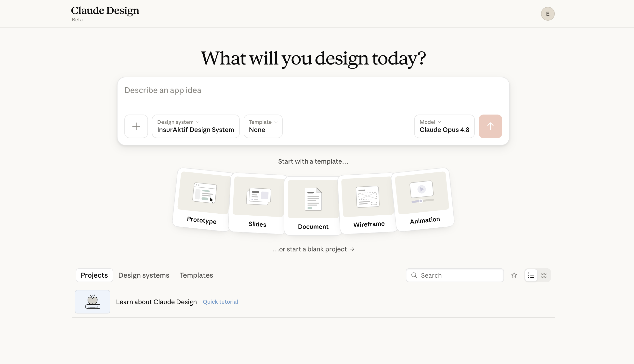The image size is (634, 364).
Task: Open the Templates tab
Action: point(196,275)
